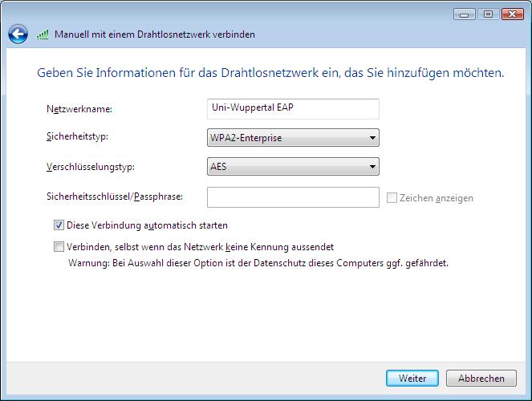
Task: Close the wireless connection wizard
Action: [512, 14]
